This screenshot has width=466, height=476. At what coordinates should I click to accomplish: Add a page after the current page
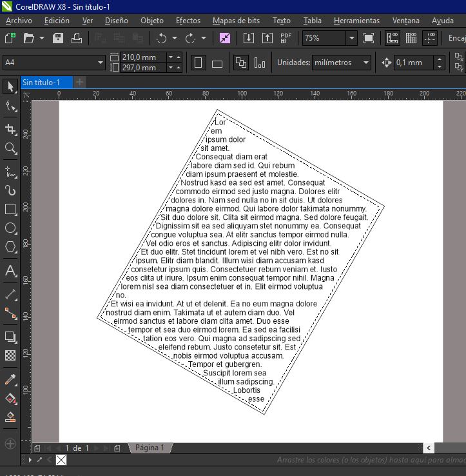[117, 448]
